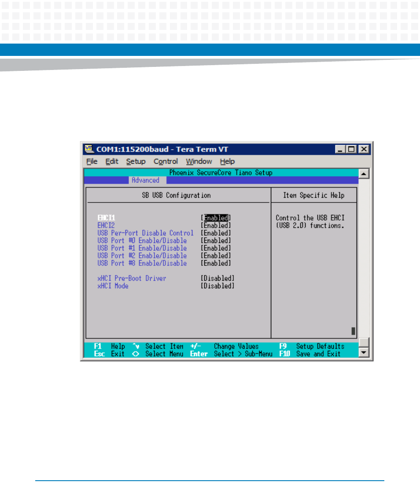Open the Window menu

pyautogui.click(x=199, y=162)
